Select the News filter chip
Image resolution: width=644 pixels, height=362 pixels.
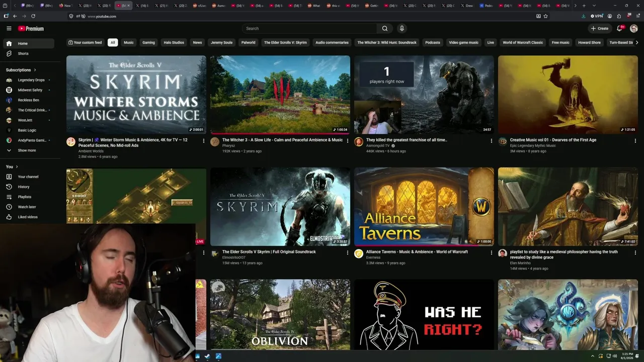(x=197, y=43)
